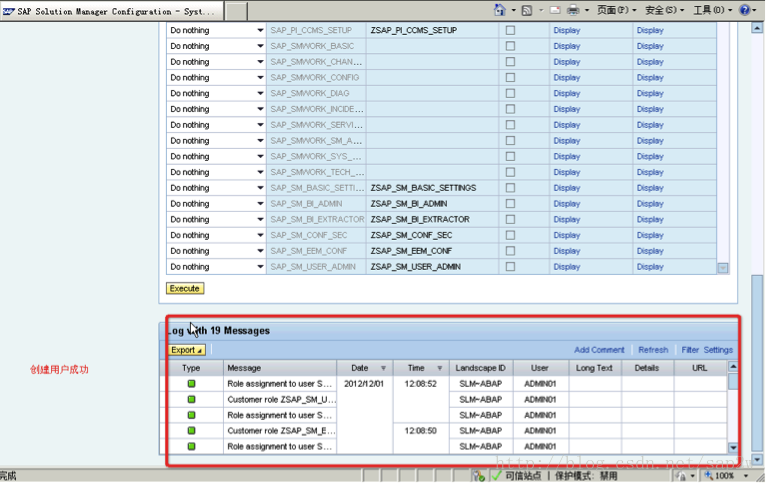Click the 12:08:50 time cell

click(421, 430)
